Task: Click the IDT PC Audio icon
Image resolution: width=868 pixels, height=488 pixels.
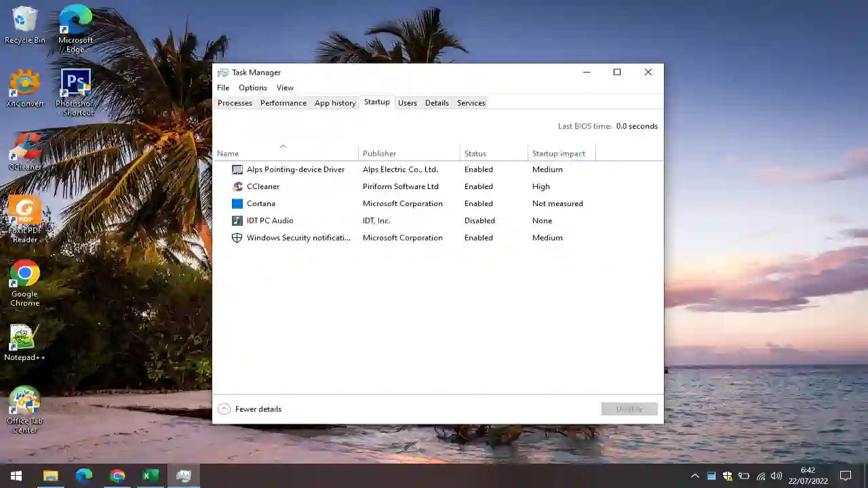Action: coord(237,220)
